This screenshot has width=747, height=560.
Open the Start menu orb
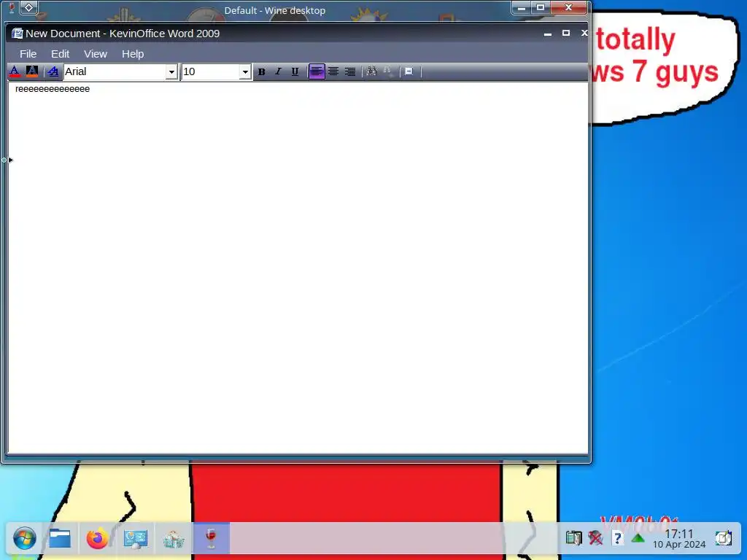(x=24, y=539)
